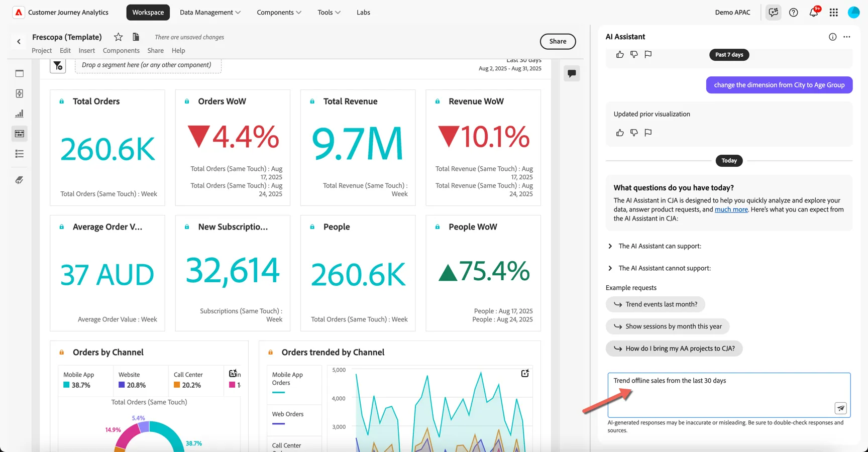Switch to Workspace tab
Image resolution: width=868 pixels, height=452 pixels.
tap(148, 12)
